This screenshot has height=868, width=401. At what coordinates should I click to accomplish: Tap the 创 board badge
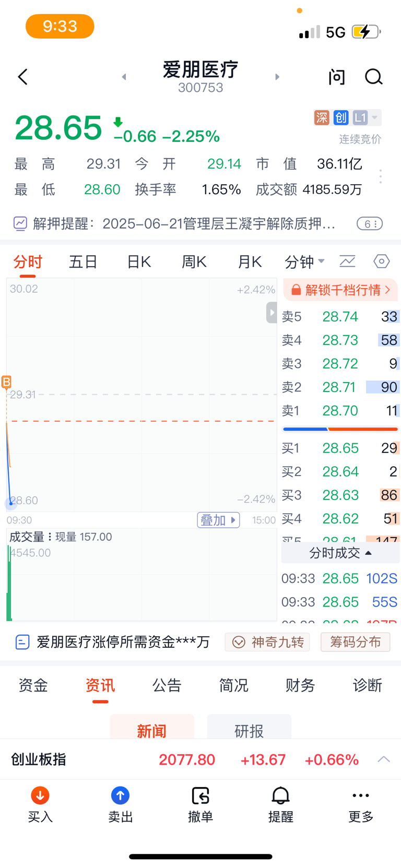tap(341, 117)
